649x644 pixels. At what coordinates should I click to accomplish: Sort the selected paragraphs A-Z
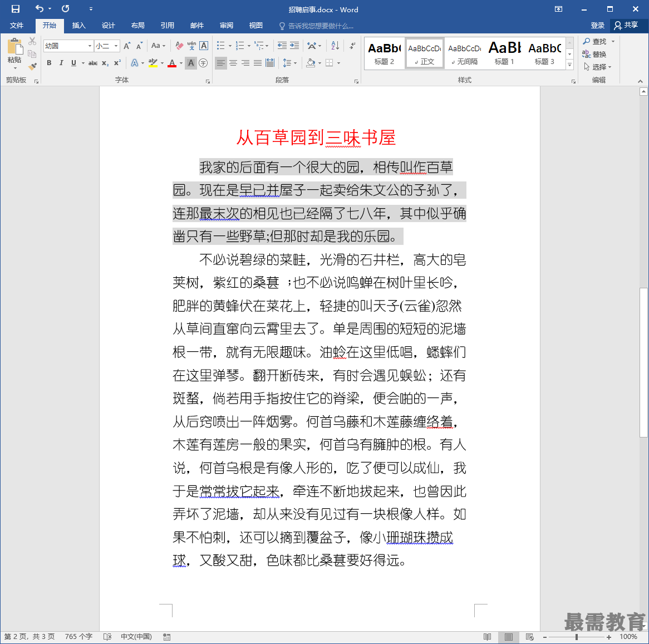(x=335, y=46)
